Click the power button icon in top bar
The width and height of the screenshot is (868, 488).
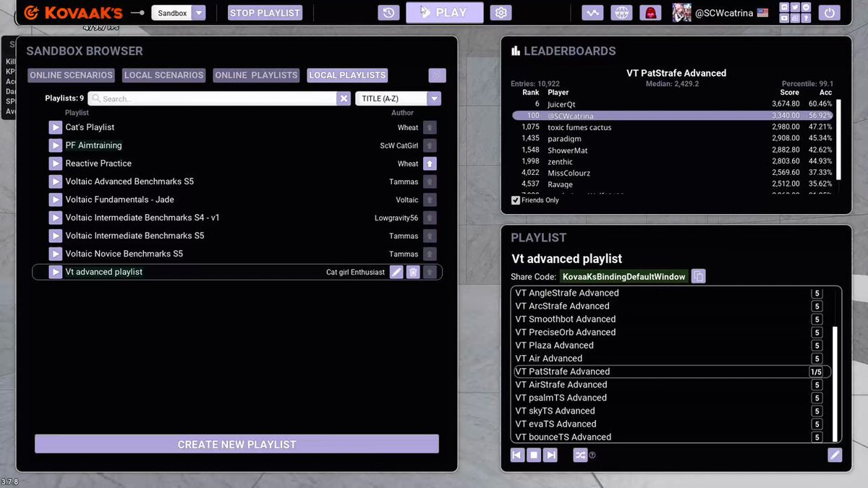(830, 13)
